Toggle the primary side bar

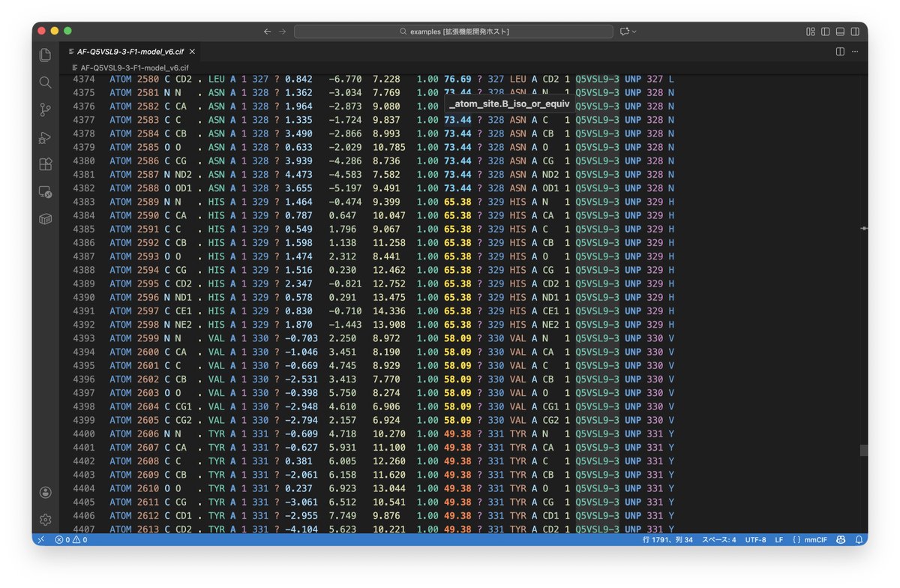coord(825,31)
